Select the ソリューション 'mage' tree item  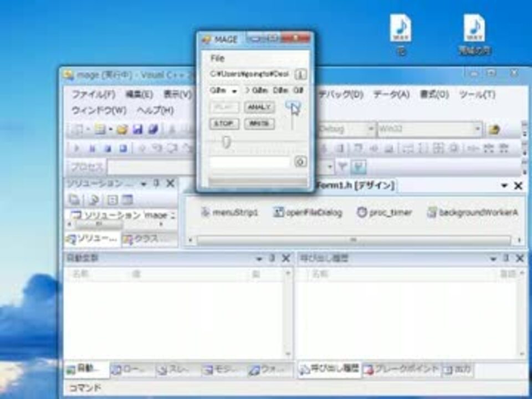pyautogui.click(x=122, y=215)
